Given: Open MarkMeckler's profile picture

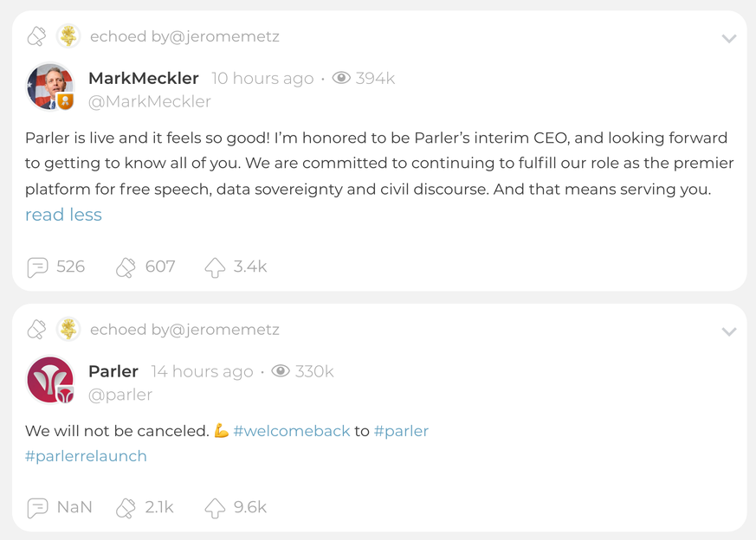Looking at the screenshot, I should pyautogui.click(x=50, y=87).
